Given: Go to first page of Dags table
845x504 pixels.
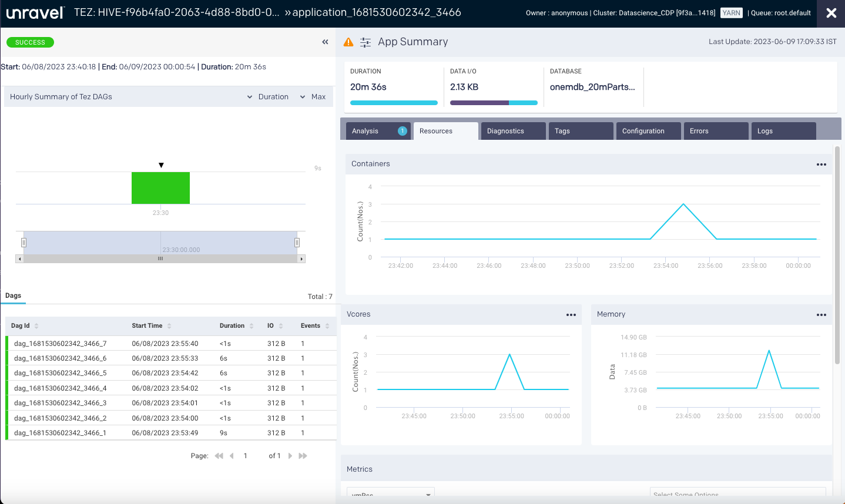Looking at the screenshot, I should 219,456.
